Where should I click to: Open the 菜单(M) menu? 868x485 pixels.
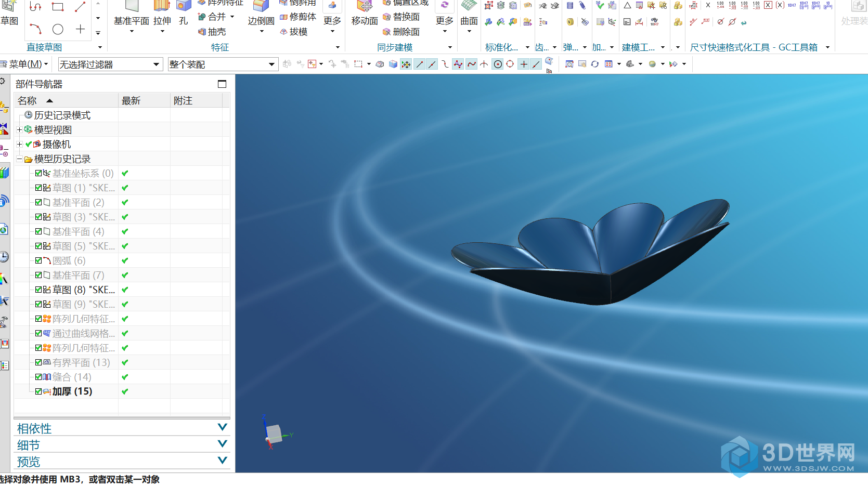click(x=25, y=64)
